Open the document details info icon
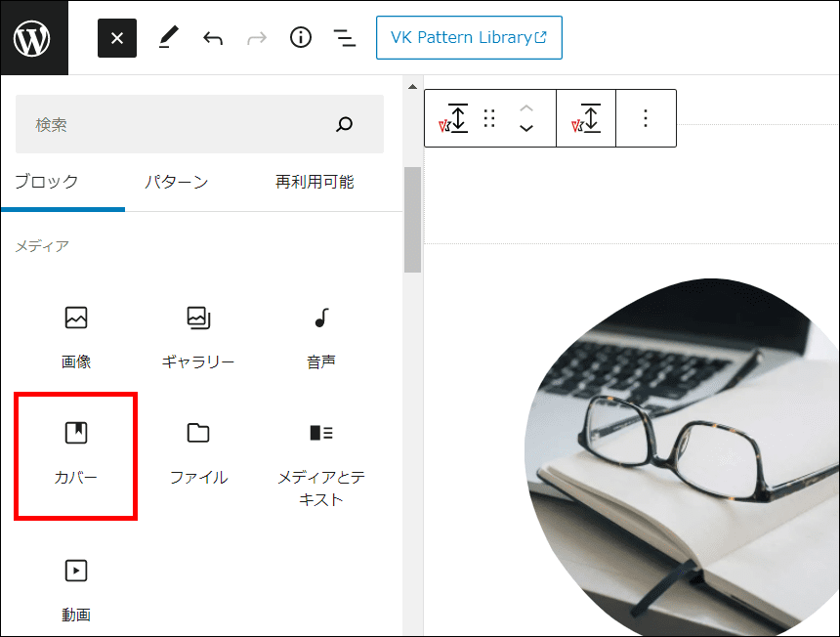This screenshot has height=637, width=840. 301,37
